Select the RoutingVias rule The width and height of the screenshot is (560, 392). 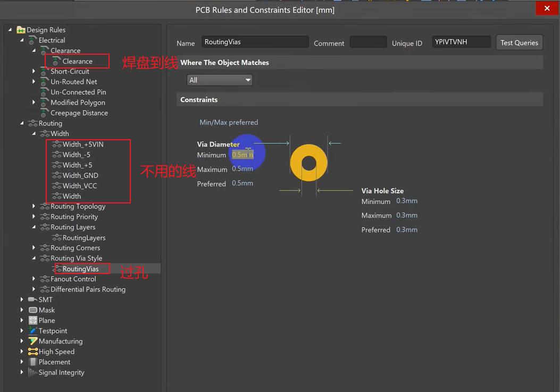80,269
